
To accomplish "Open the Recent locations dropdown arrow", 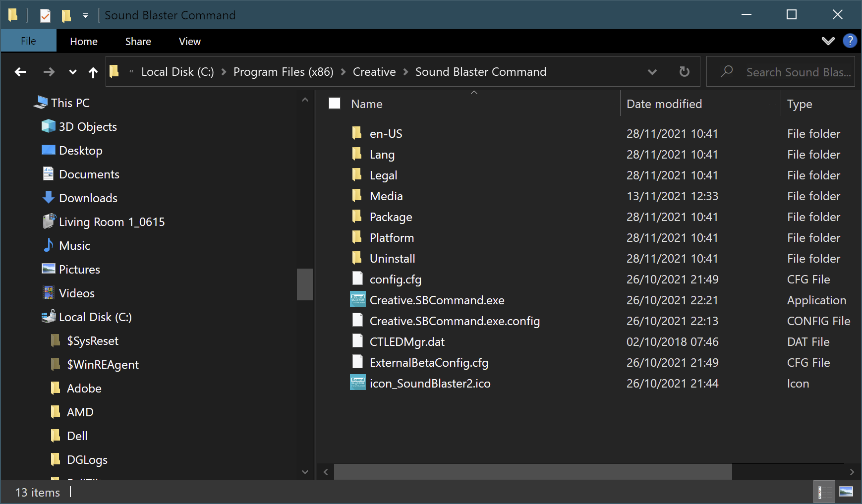I will coord(73,72).
